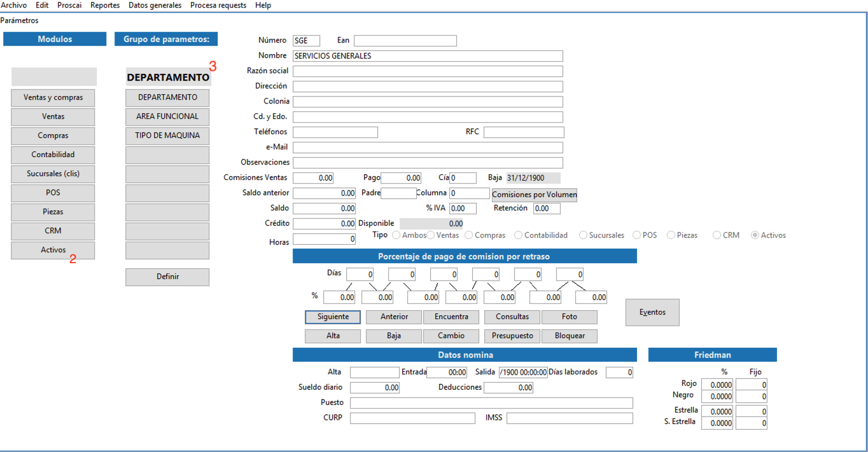Click the Definir button
This screenshot has height=452, width=868.
coord(167,277)
